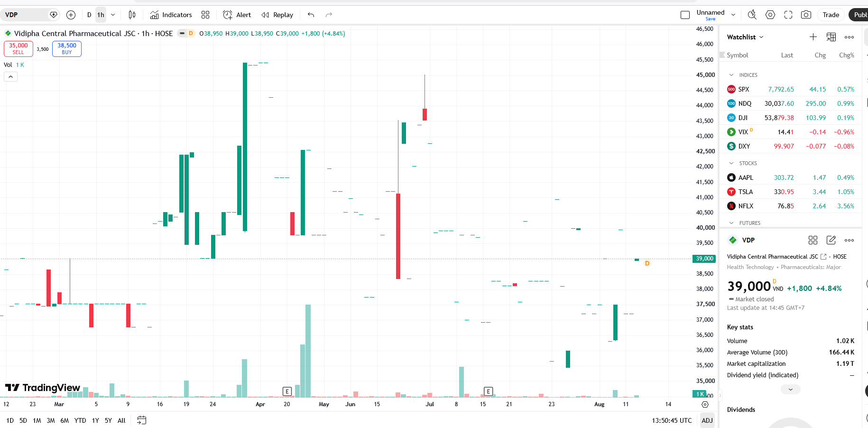Select DXY in the watchlist
Image resolution: width=868 pixels, height=428 pixels.
790,146
